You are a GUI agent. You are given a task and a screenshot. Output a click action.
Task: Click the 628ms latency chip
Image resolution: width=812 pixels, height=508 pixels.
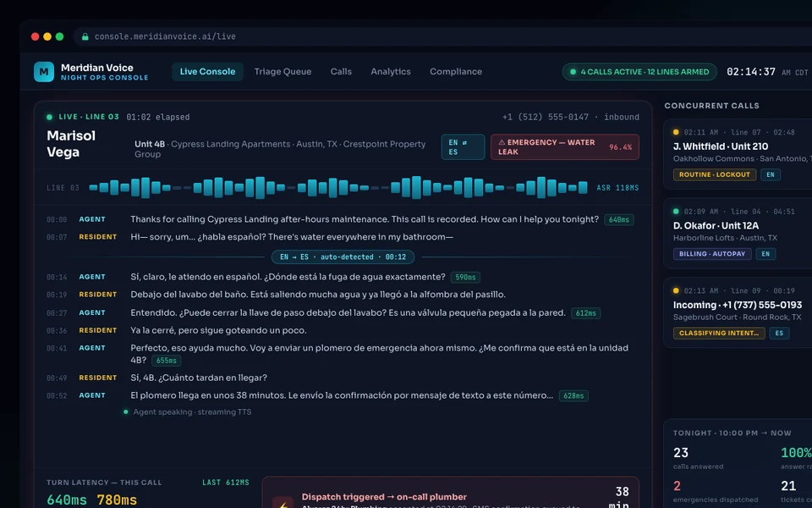pos(573,396)
